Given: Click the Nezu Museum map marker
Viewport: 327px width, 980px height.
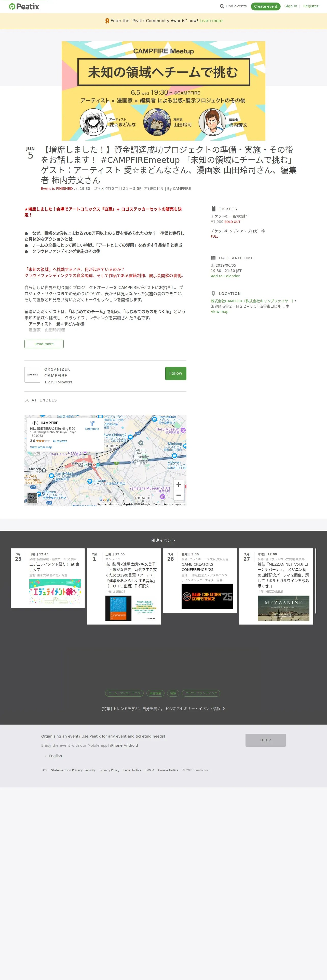Looking at the screenshot, I should (x=183, y=430).
